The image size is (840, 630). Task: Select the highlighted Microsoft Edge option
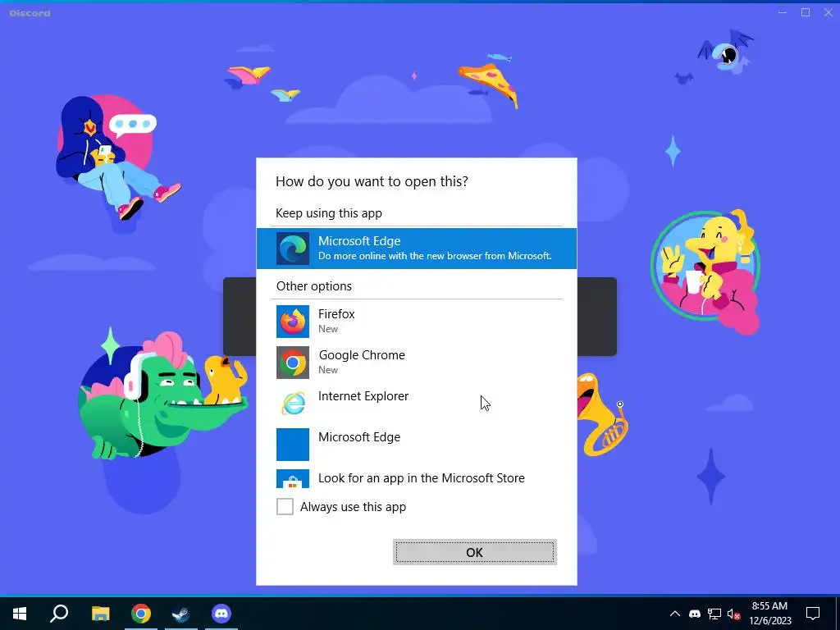(x=416, y=248)
